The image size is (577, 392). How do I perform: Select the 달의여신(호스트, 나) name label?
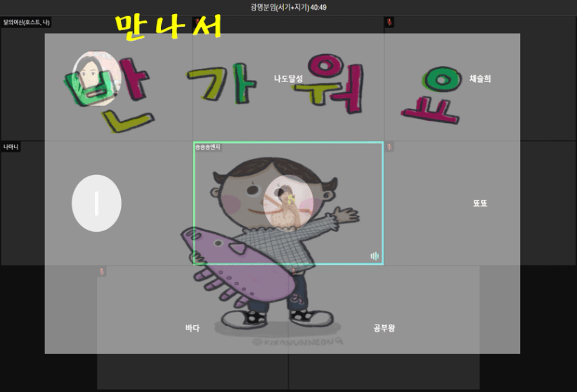click(26, 22)
